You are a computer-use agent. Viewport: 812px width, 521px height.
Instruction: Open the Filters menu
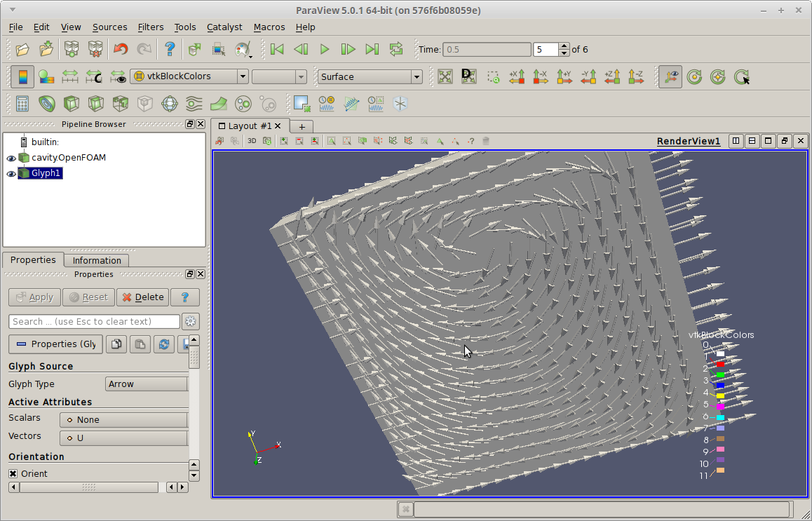(150, 27)
